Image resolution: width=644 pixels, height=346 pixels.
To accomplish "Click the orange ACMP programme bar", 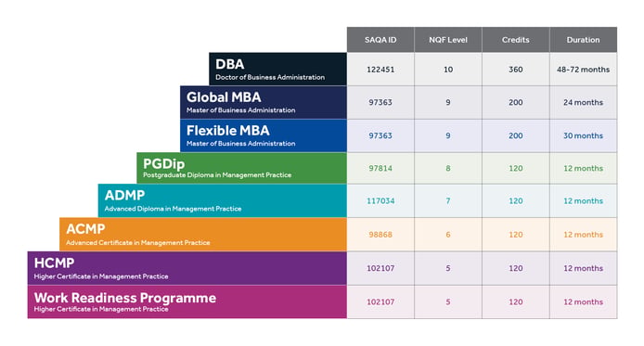I will click(203, 234).
